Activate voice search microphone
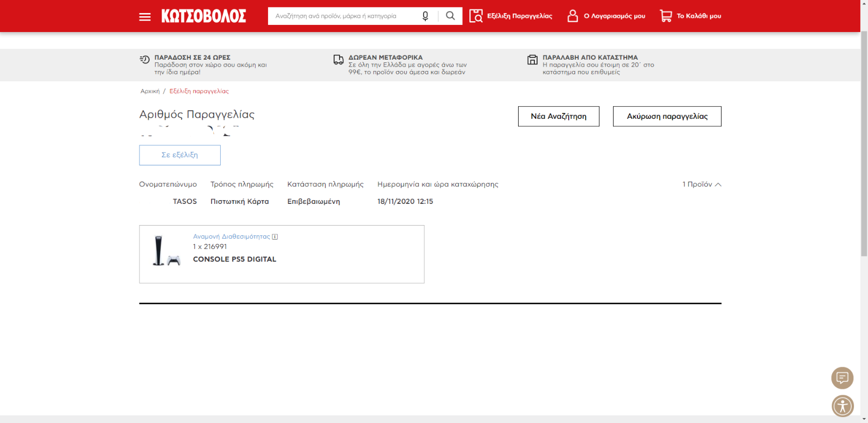This screenshot has width=868, height=423. click(x=425, y=16)
